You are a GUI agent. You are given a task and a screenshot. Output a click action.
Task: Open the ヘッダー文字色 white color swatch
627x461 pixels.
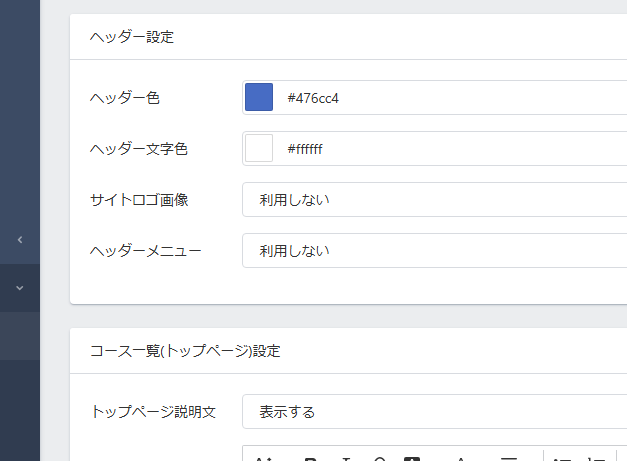point(259,148)
